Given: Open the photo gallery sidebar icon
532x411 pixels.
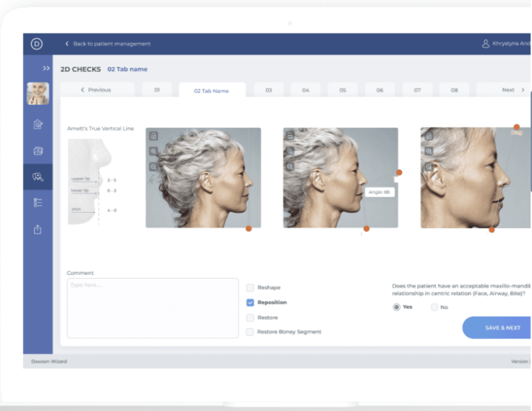Looking at the screenshot, I should pyautogui.click(x=37, y=150).
